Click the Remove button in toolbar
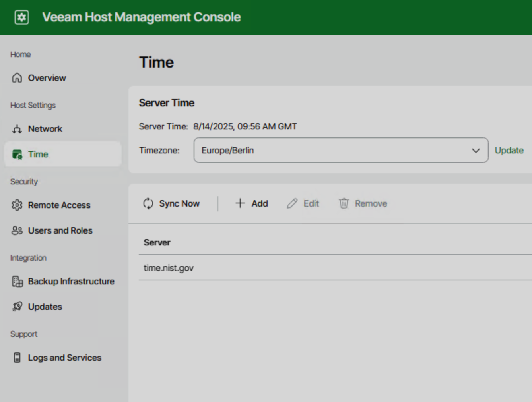 click(363, 203)
